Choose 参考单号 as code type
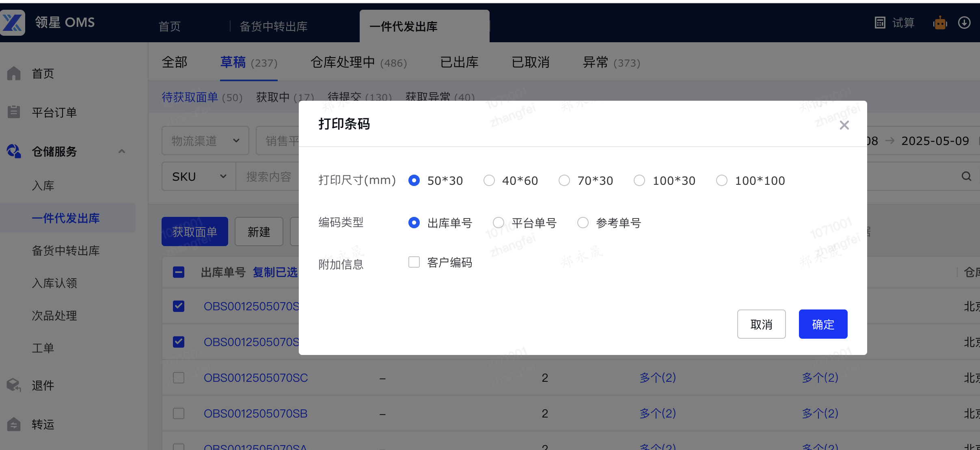The width and height of the screenshot is (980, 450). point(583,223)
